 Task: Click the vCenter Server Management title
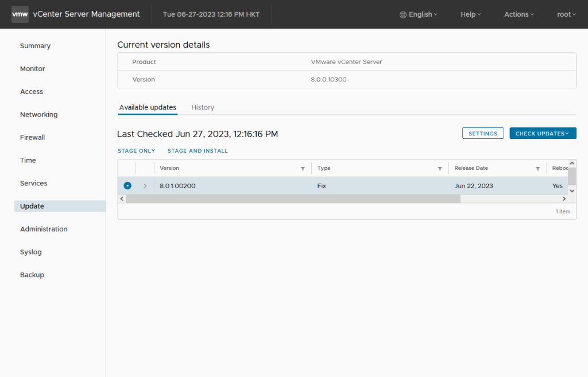[86, 14]
